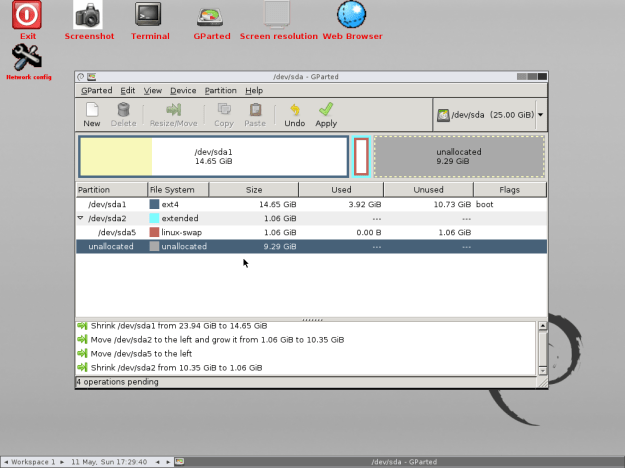
Task: Select the /dev/sda1 partition row
Action: click(x=311, y=204)
